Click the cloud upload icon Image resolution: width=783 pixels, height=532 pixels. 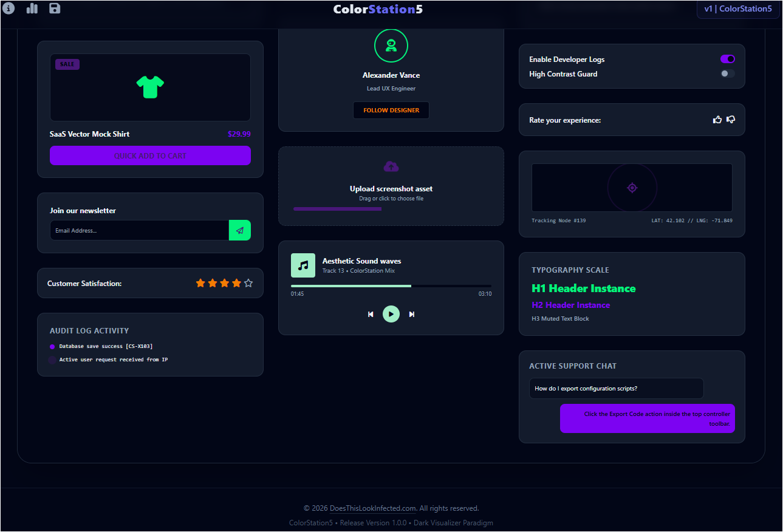(x=391, y=166)
